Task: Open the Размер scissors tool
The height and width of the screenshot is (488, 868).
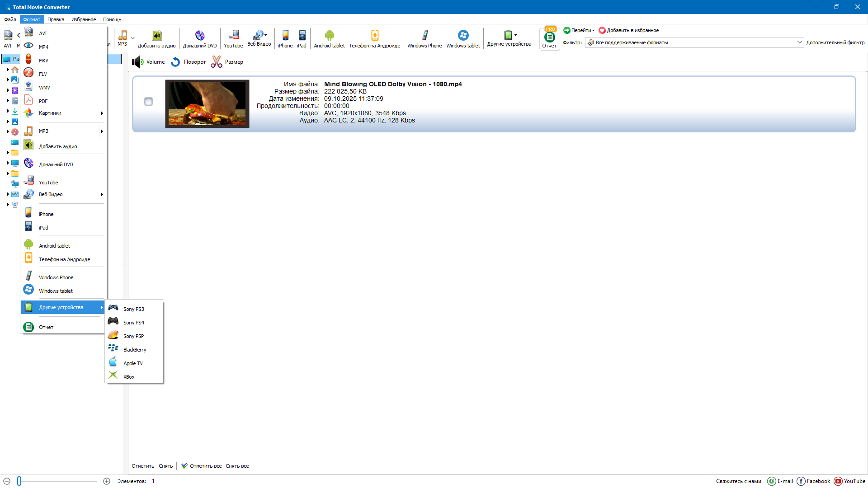Action: (x=217, y=62)
